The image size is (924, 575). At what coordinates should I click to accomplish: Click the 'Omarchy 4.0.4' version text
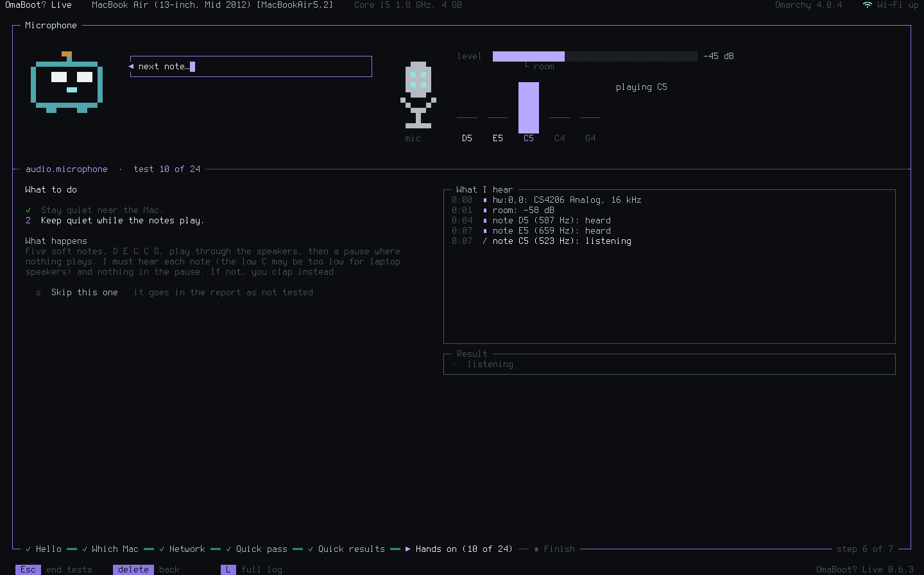[809, 4]
